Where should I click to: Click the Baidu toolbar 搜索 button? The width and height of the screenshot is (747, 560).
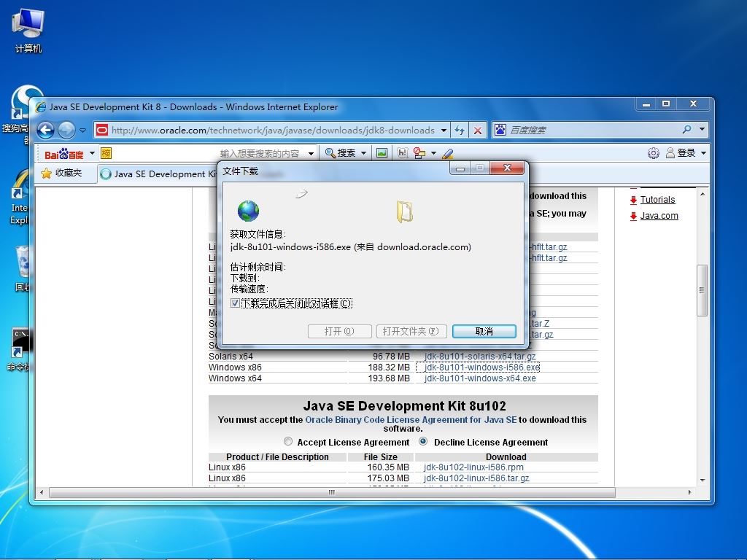(x=340, y=153)
